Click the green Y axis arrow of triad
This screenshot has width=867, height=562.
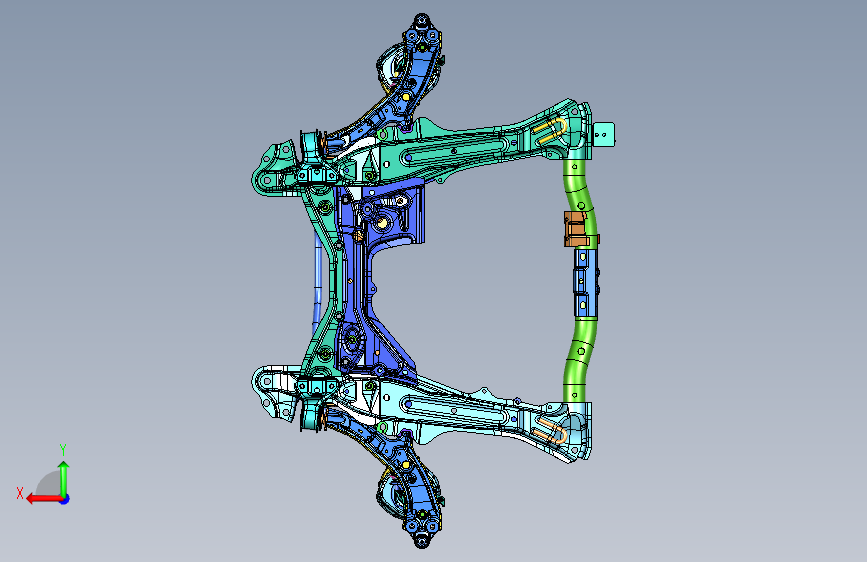point(64,479)
